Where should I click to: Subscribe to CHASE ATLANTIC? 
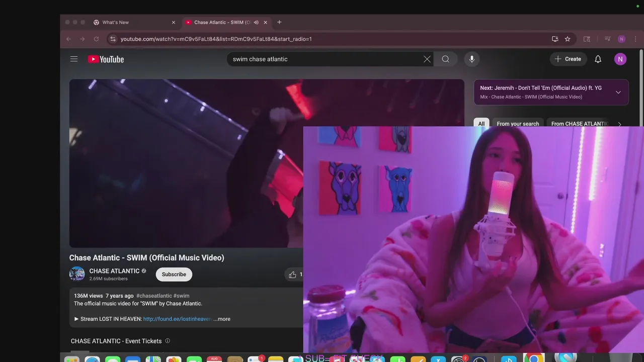[174, 275]
